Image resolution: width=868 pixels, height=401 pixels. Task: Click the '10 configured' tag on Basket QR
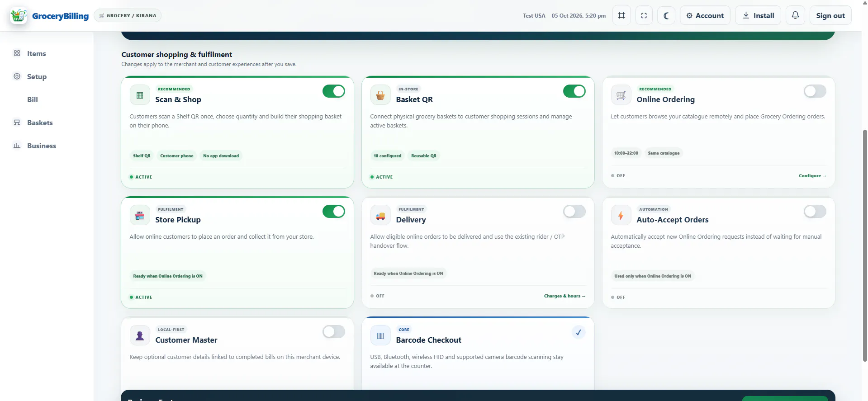388,156
